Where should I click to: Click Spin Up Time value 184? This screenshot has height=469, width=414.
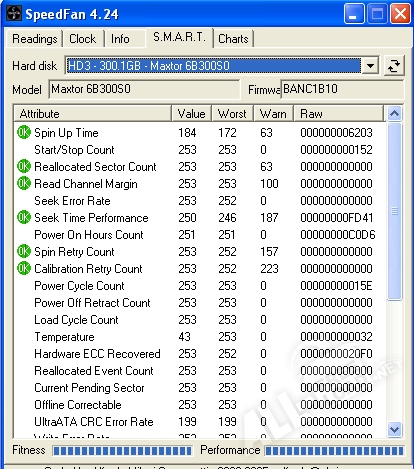(x=187, y=132)
